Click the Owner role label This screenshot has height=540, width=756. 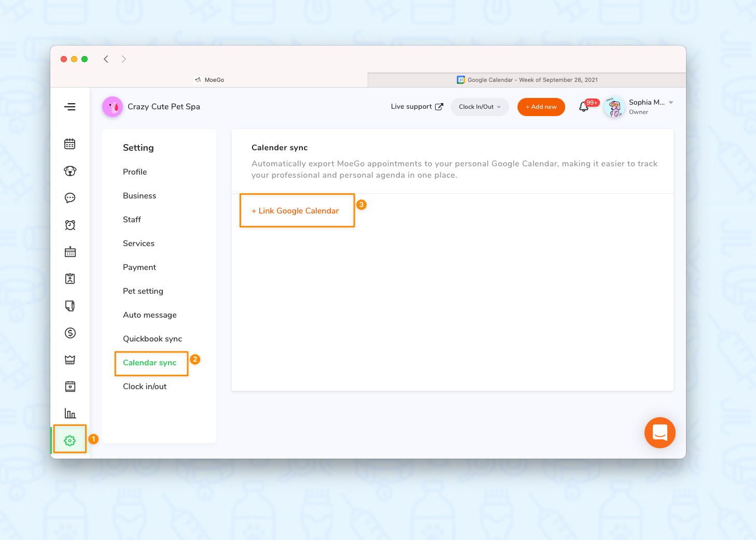[638, 112]
